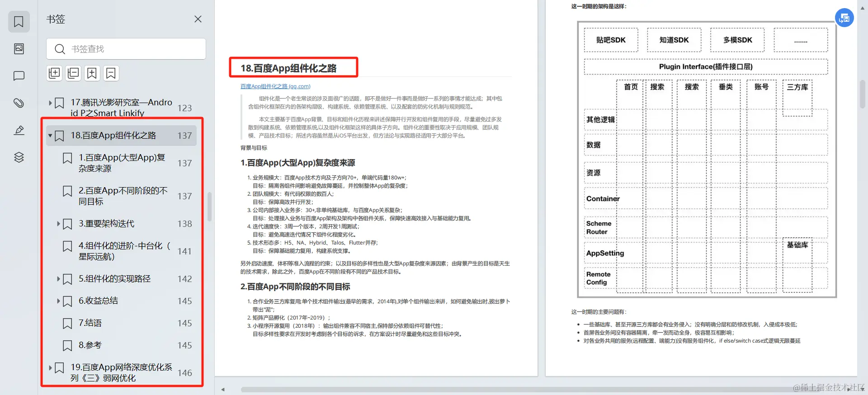Click page number 138 in bookmarks
The height and width of the screenshot is (395, 868).
point(184,224)
